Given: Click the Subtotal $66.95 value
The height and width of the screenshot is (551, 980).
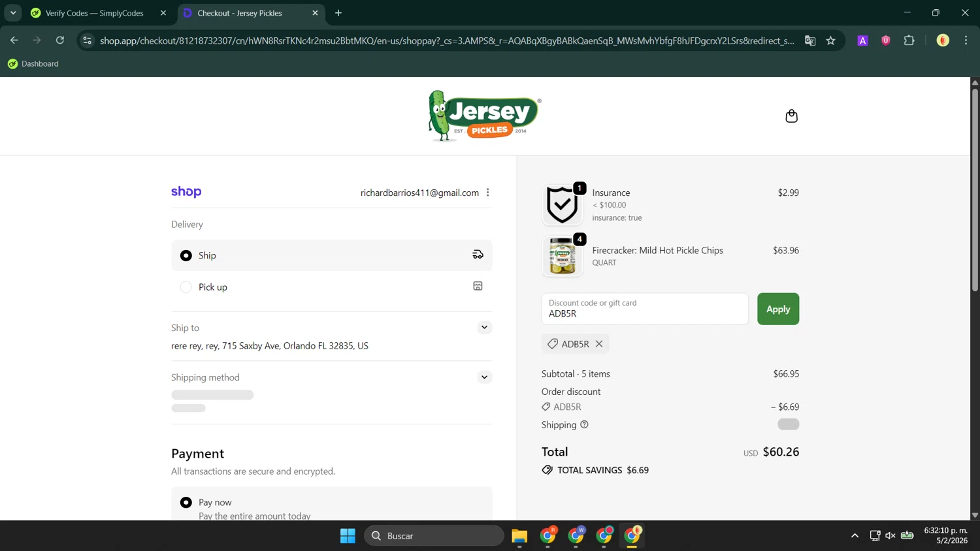Looking at the screenshot, I should (x=786, y=374).
